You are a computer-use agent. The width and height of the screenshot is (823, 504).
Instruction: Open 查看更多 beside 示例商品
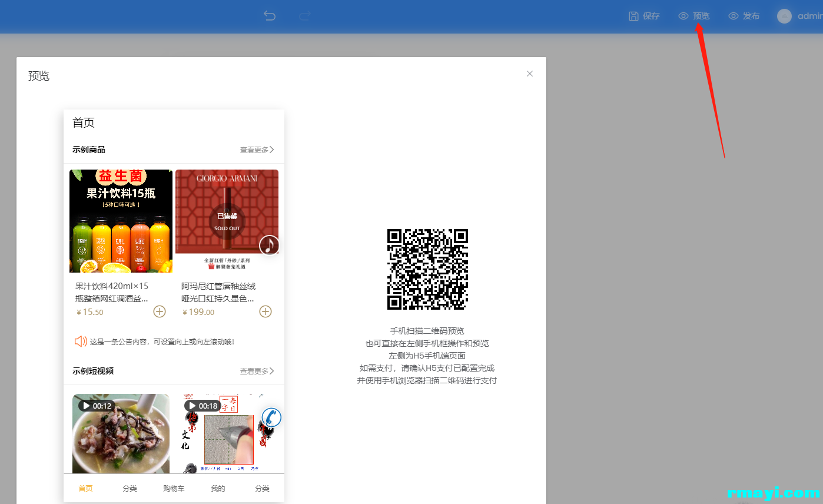click(x=257, y=150)
